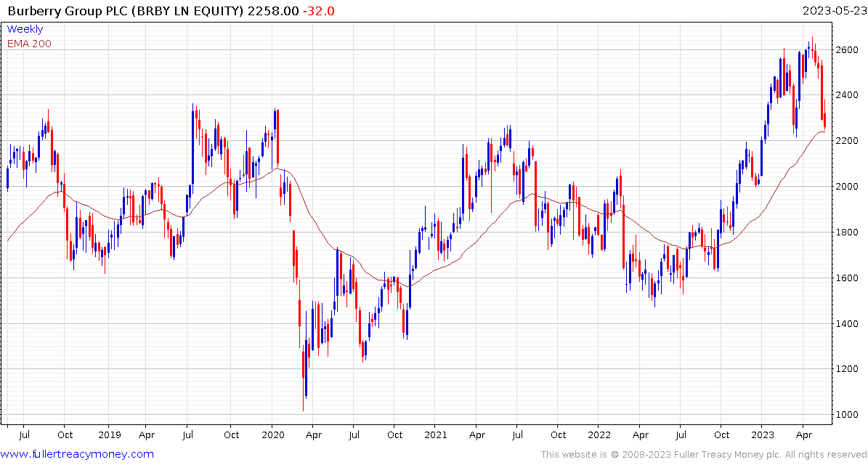Click the 2022 year axis label

pos(598,435)
